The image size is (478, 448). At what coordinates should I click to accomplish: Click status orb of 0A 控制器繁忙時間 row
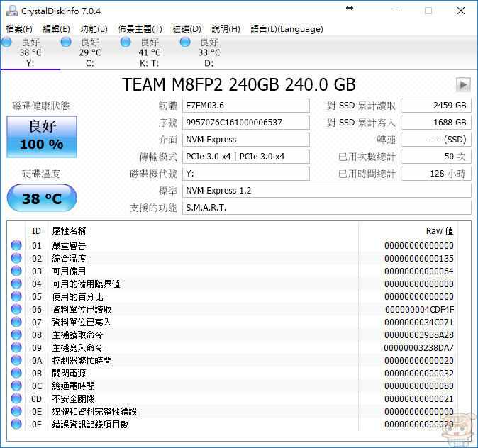point(16,360)
